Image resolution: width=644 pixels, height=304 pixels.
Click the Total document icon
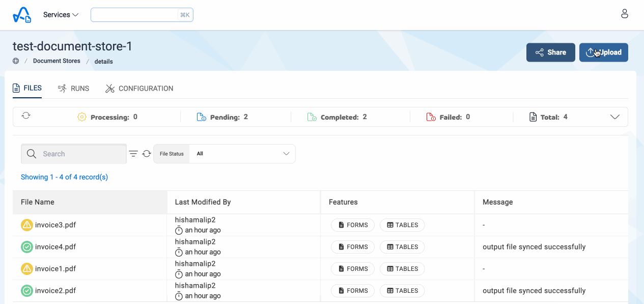(x=533, y=117)
